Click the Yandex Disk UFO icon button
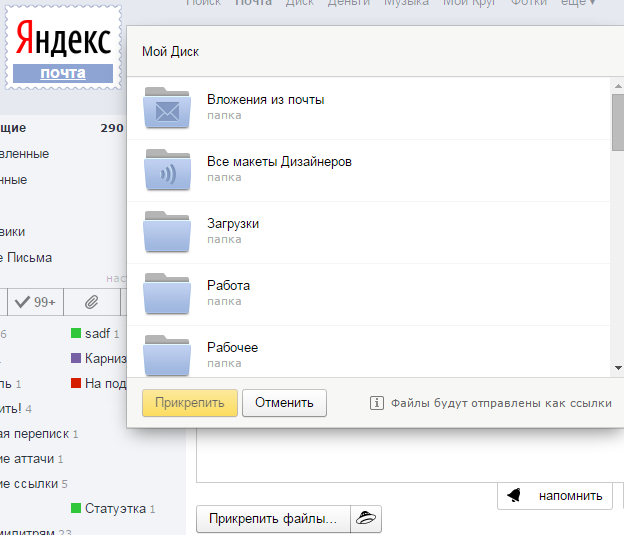Viewport: 624px width, 535px height. 366,519
